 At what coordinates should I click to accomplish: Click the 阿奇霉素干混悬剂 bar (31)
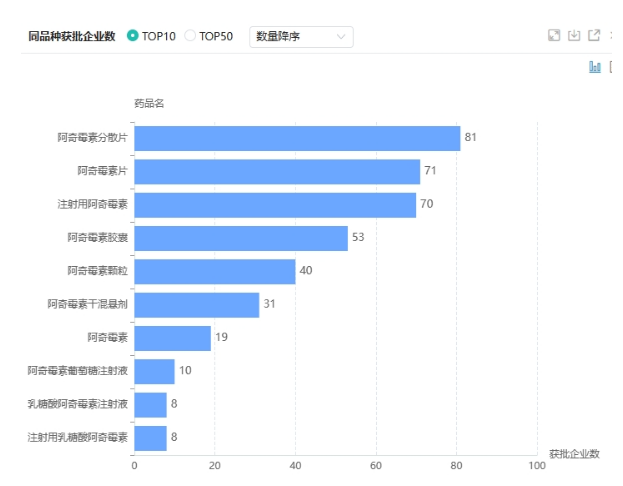tap(197, 305)
